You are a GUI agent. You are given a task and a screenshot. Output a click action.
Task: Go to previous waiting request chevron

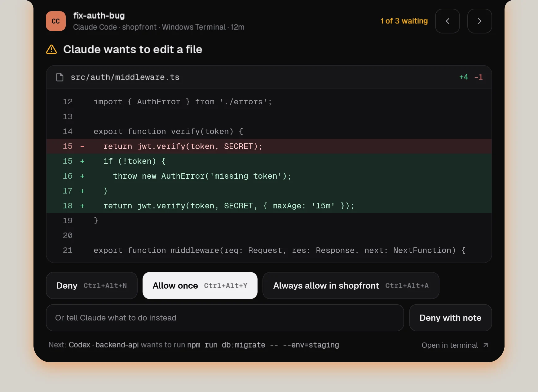pyautogui.click(x=447, y=21)
